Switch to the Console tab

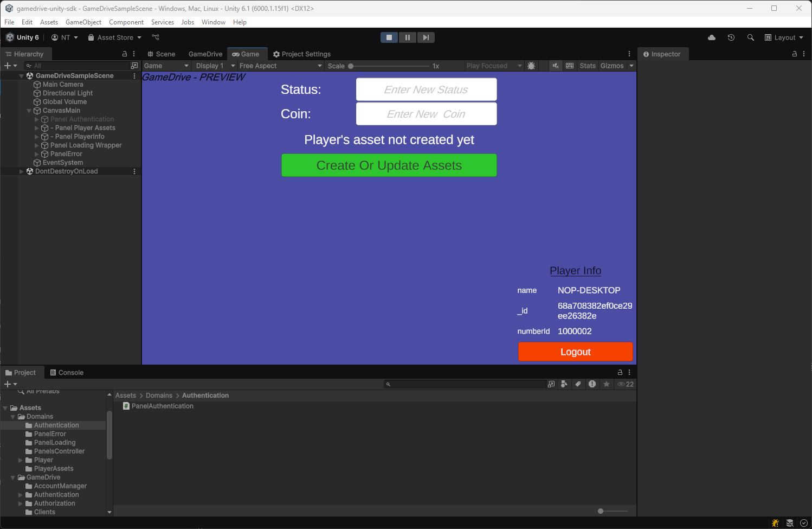click(x=67, y=373)
